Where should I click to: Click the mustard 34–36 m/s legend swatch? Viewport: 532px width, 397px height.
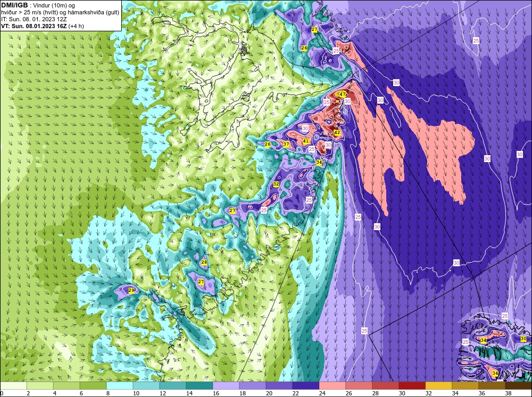coord(465,386)
